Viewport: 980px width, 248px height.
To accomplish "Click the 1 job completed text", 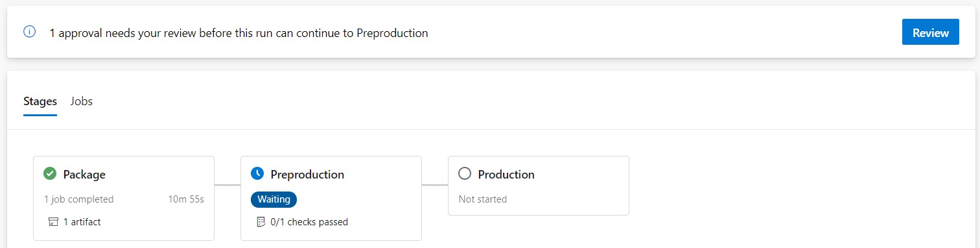I will click(x=78, y=199).
